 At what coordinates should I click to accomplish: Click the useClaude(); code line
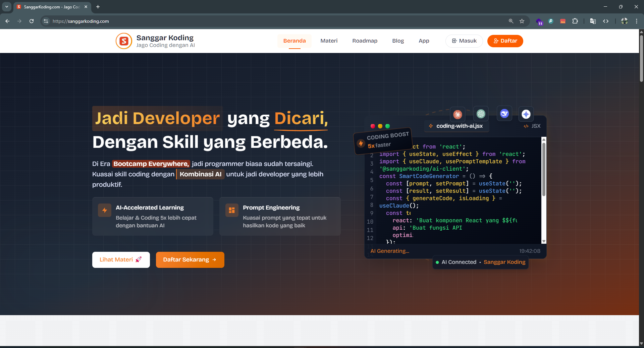click(399, 206)
